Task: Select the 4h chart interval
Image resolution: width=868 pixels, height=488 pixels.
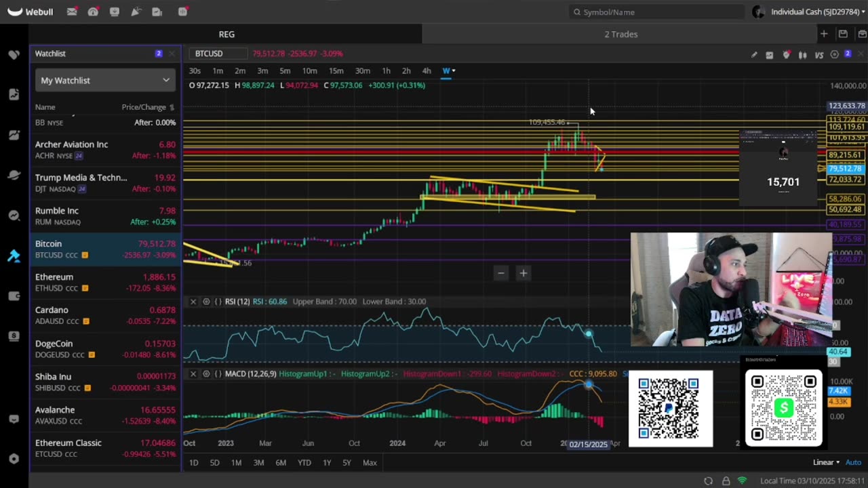Action: (x=427, y=71)
